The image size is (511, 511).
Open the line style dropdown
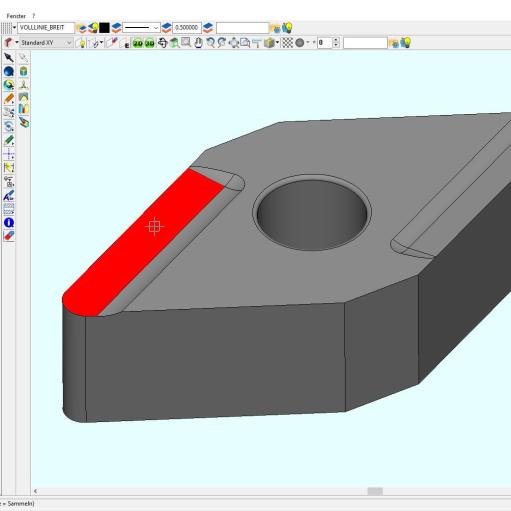pyautogui.click(x=141, y=28)
